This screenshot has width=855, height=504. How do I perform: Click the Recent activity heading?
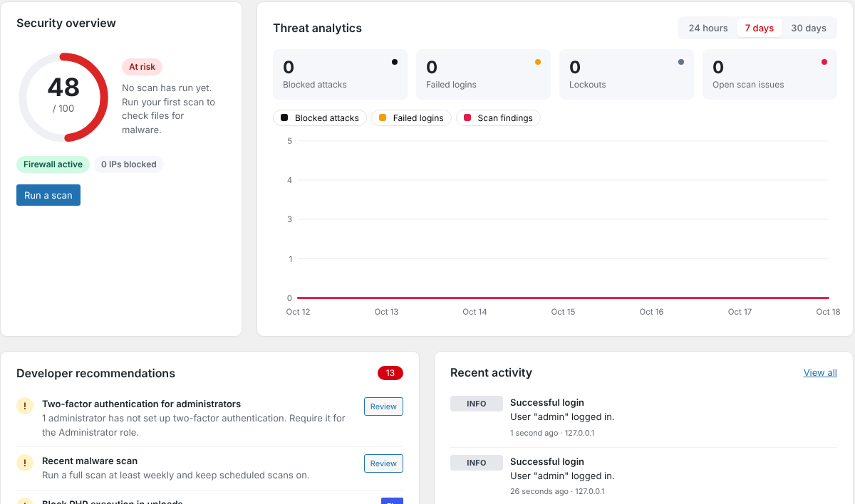point(491,372)
